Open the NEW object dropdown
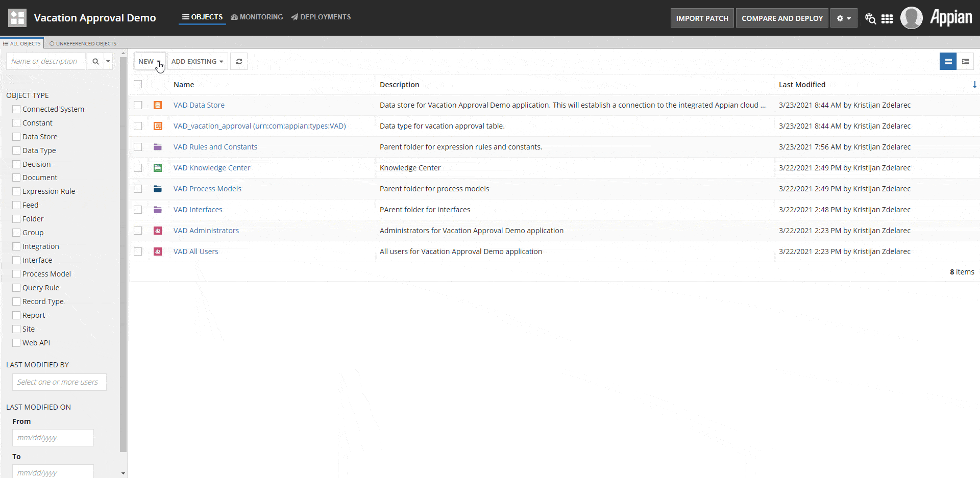 click(148, 61)
